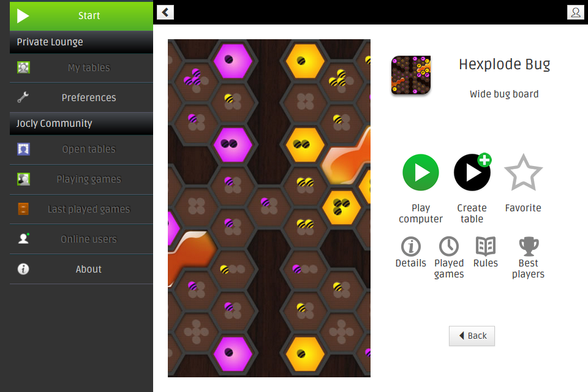Click the green Start button

(81, 16)
